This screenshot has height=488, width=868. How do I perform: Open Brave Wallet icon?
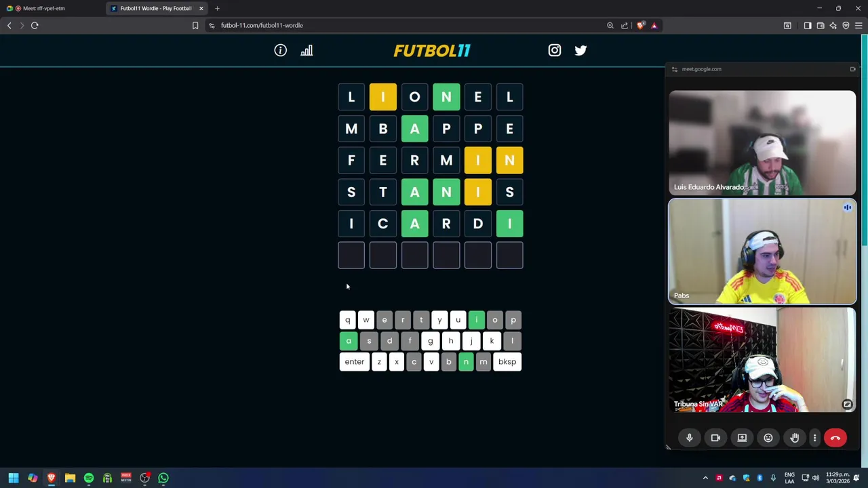(x=821, y=25)
